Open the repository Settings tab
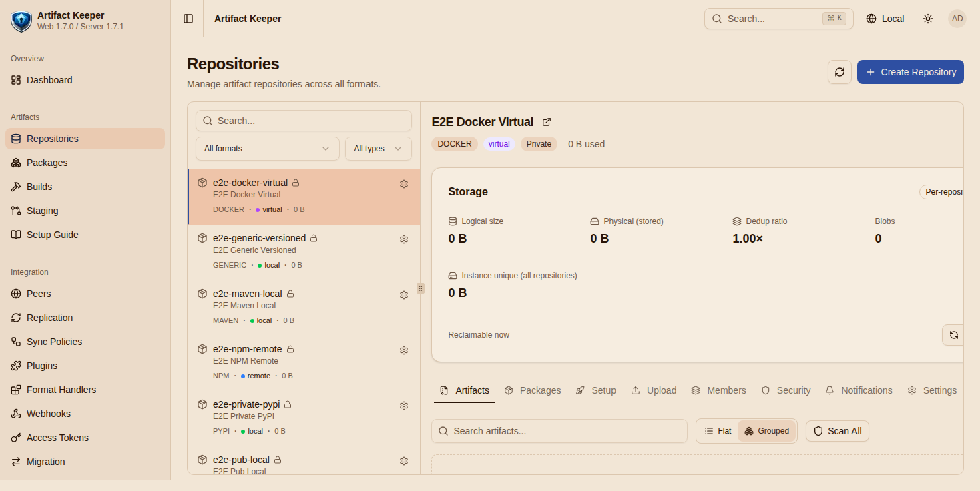980x491 pixels. (932, 390)
